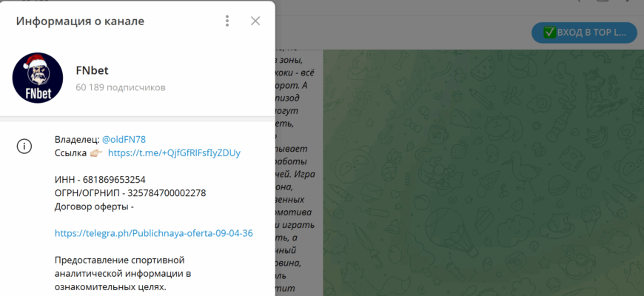The width and height of the screenshot is (644, 296).
Task: Open the FNbet channel avatar photo
Action: point(38,78)
